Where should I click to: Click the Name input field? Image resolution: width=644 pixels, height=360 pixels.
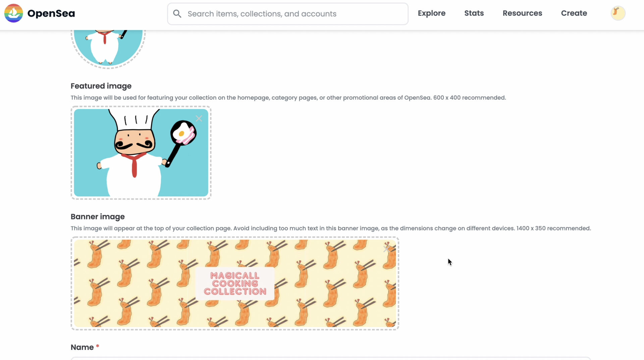pyautogui.click(x=330, y=359)
